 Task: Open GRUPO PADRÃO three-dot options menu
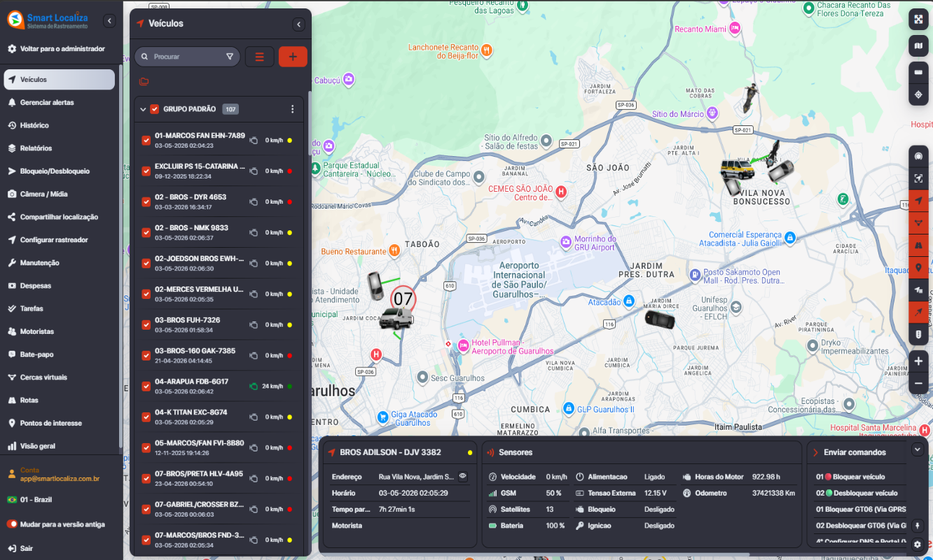pyautogui.click(x=293, y=109)
